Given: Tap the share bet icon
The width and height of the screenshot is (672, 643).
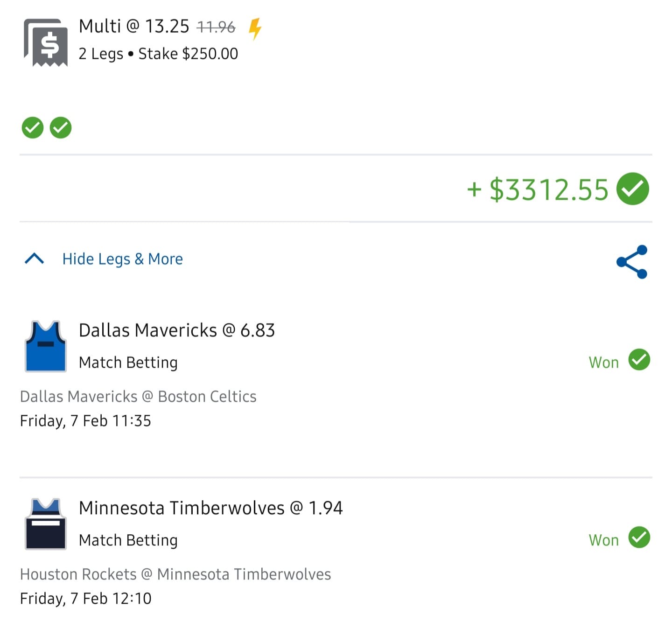Looking at the screenshot, I should [632, 262].
